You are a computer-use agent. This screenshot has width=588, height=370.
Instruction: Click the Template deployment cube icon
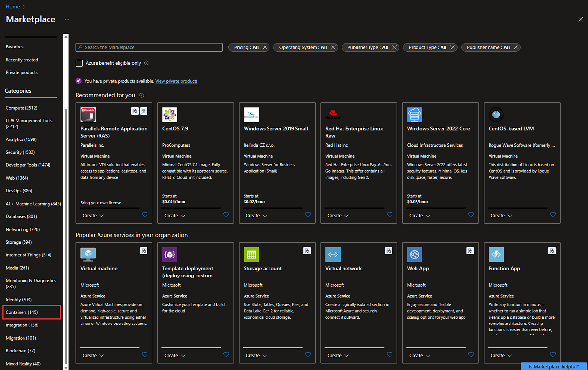point(170,254)
